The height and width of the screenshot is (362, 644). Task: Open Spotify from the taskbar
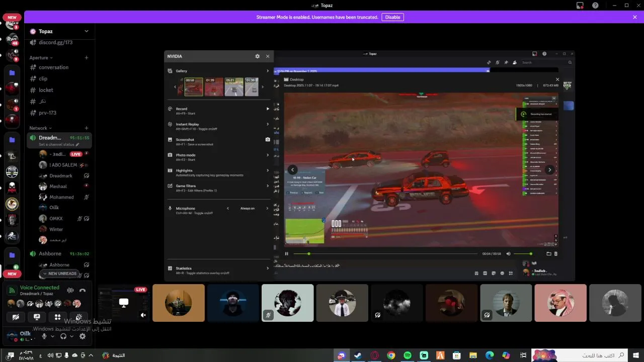[x=408, y=355]
